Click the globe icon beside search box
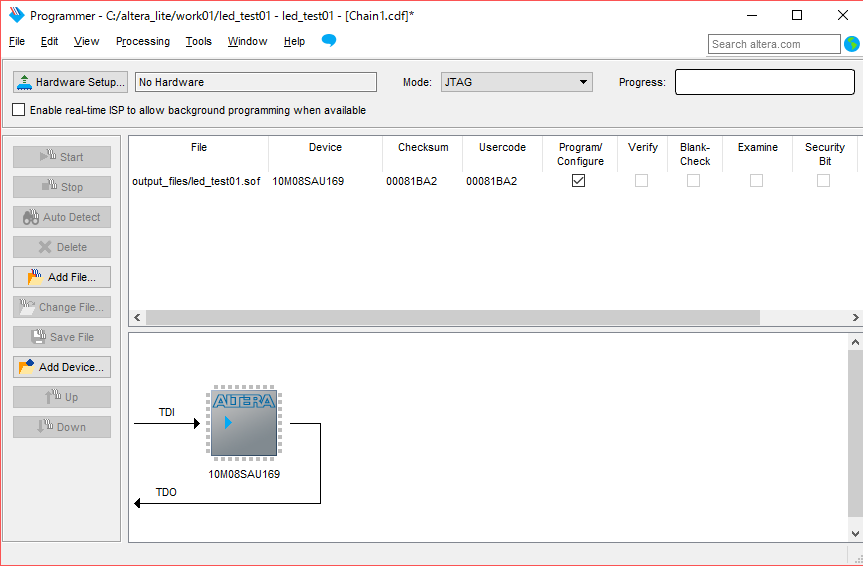The image size is (863, 566). tap(852, 44)
